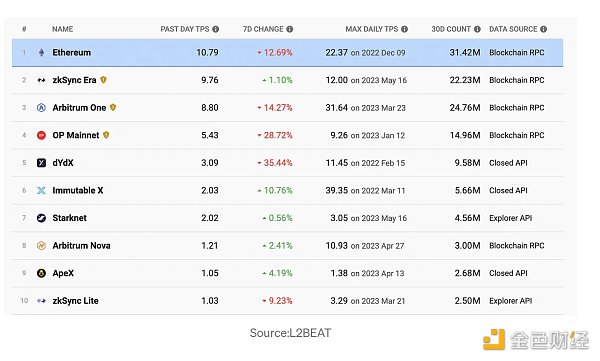Screen dimensions: 600x361
Task: Open the zkSync Era project link
Action: coord(74,80)
